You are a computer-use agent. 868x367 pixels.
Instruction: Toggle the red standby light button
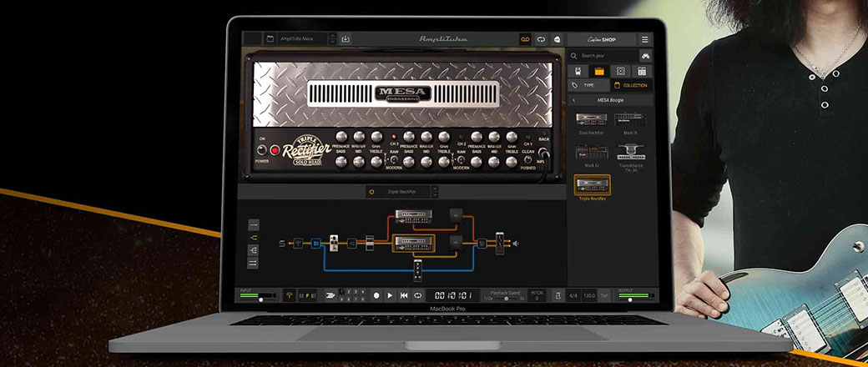click(x=275, y=150)
